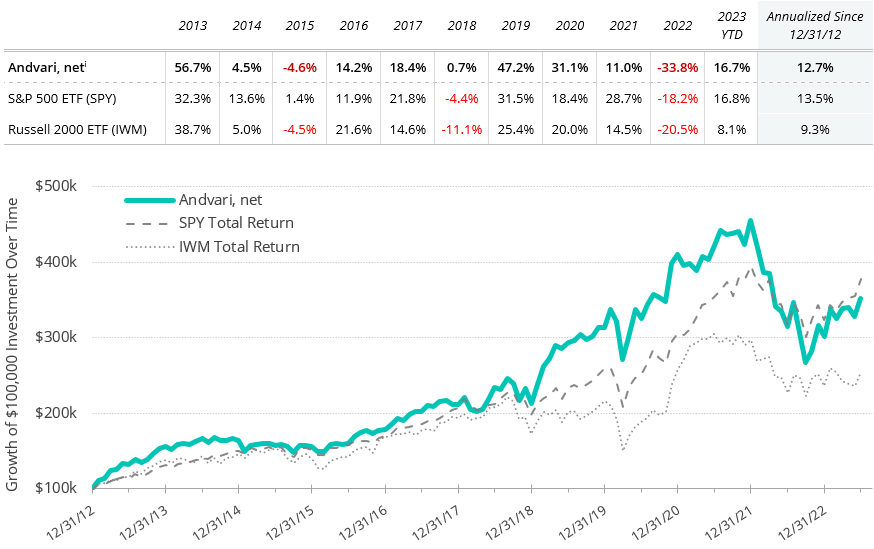Image resolution: width=874 pixels, height=549 pixels.
Task: Click Andvari's 56.7% return for 2013
Action: [192, 68]
